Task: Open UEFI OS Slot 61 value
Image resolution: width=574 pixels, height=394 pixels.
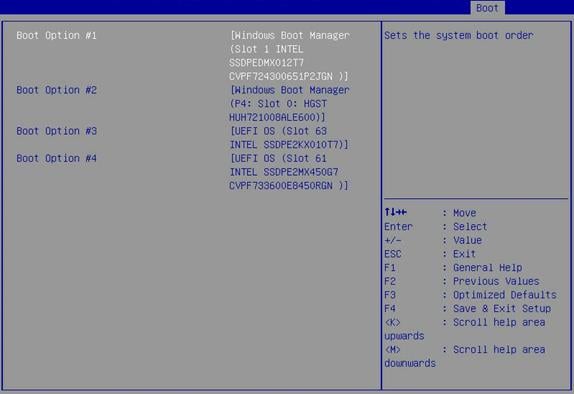Action: tap(289, 172)
